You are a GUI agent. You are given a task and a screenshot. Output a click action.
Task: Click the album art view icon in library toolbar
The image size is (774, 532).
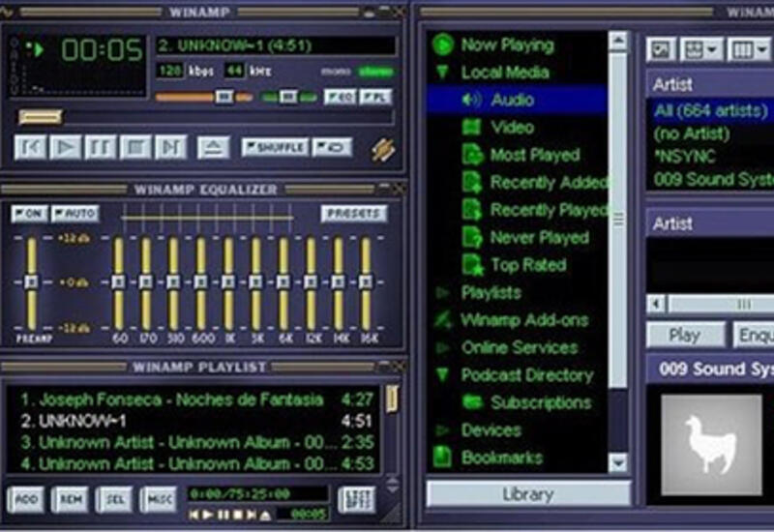point(662,49)
